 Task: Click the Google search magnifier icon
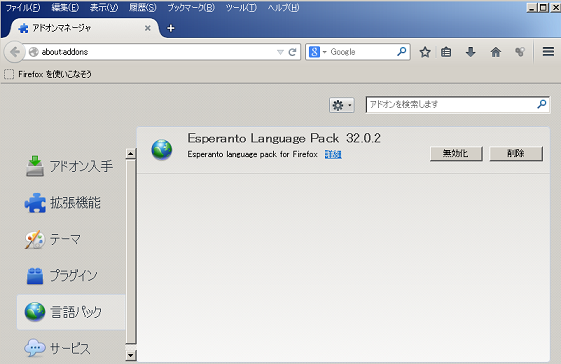(402, 52)
